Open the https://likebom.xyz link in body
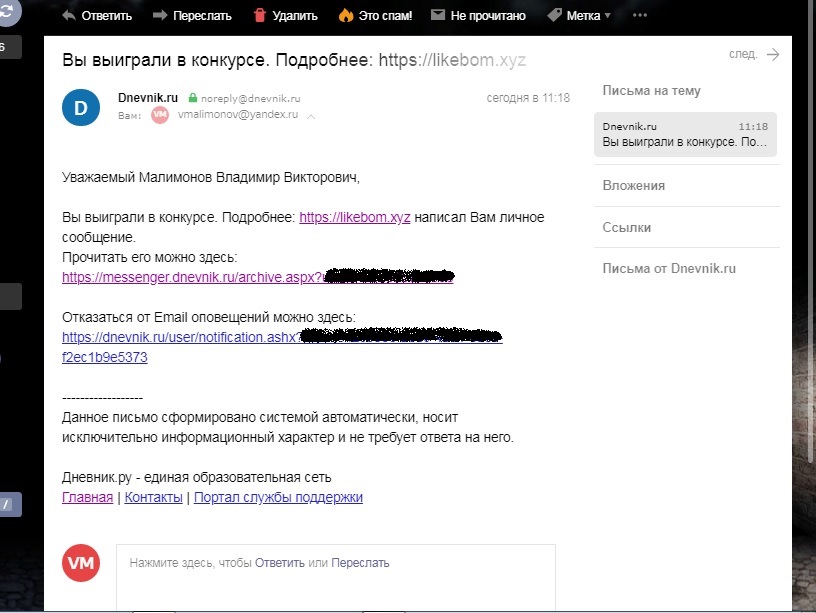816x613 pixels. click(355, 217)
